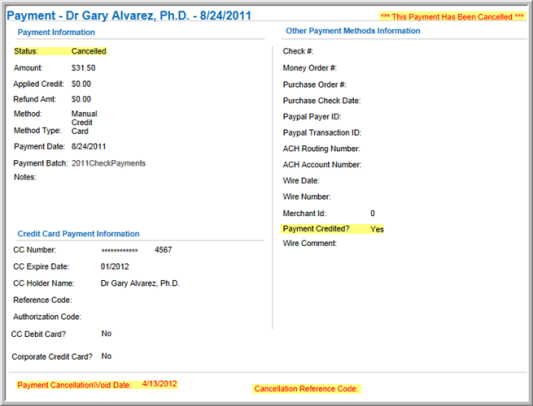Click the Merchant Id value 0
The width and height of the screenshot is (533, 406).
373,213
